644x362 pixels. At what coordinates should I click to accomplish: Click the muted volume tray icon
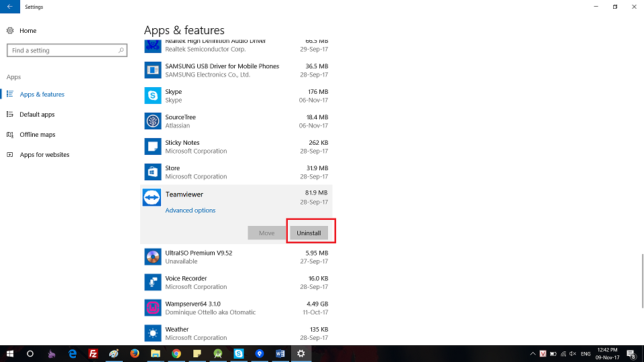(573, 354)
